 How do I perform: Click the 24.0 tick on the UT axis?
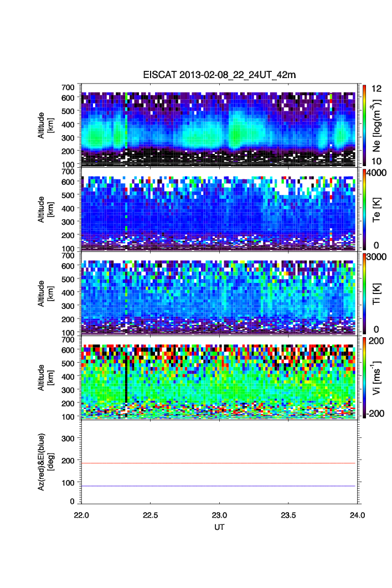click(358, 515)
